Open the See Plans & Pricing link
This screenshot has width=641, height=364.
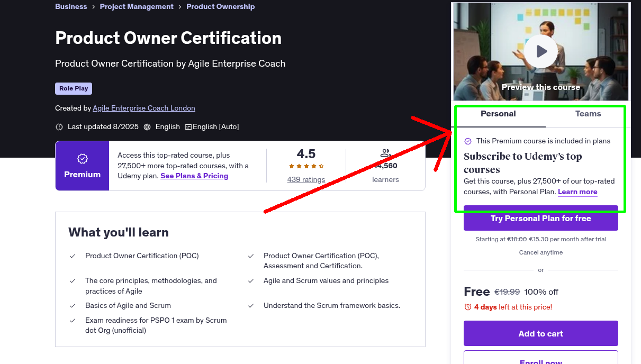point(194,176)
